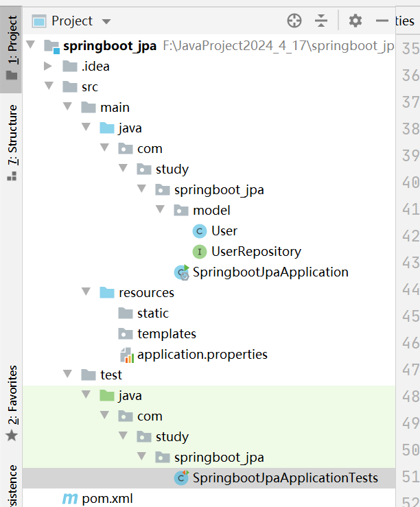Click the locate/select opened file crosshair icon
The height and width of the screenshot is (507, 420).
pyautogui.click(x=294, y=21)
